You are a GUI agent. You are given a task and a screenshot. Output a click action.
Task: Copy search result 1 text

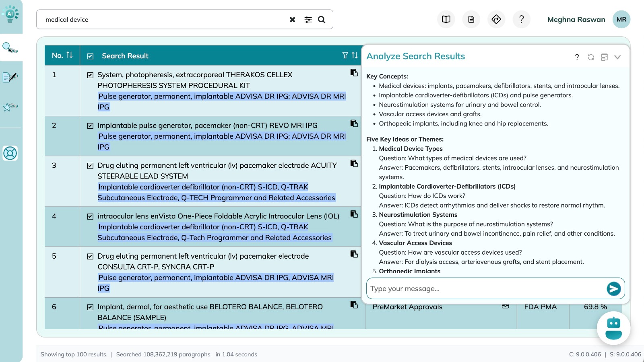pyautogui.click(x=354, y=73)
